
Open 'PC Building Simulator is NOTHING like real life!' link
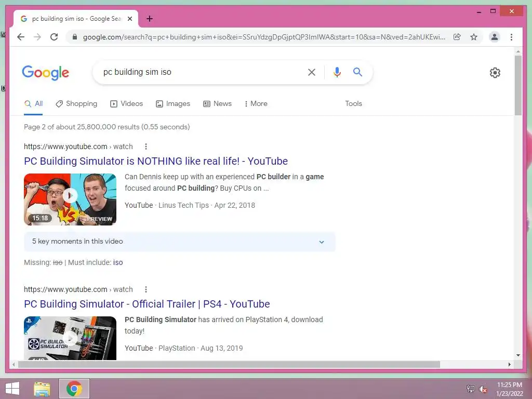[156, 161]
